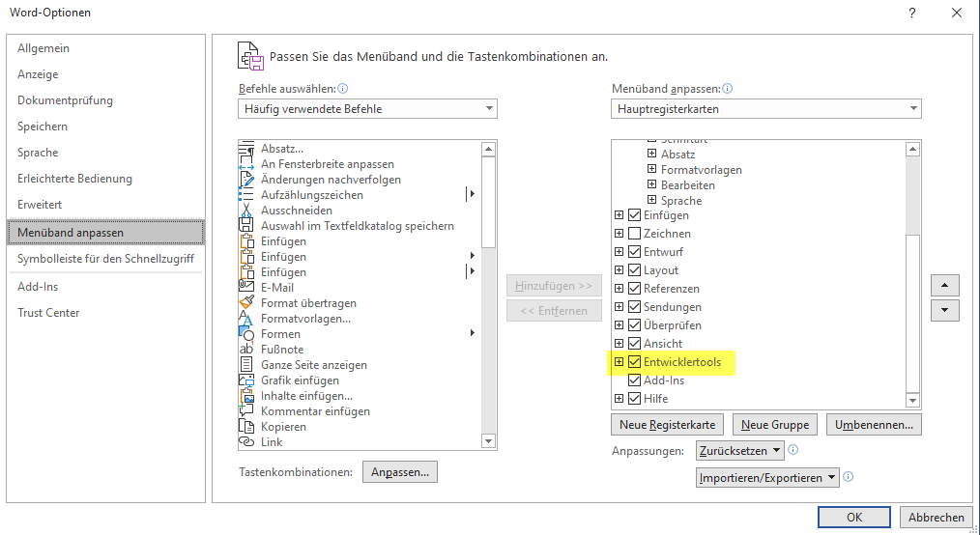The image size is (980, 535).
Task: Click info icon beside Zurücksetzen
Action: (x=793, y=449)
